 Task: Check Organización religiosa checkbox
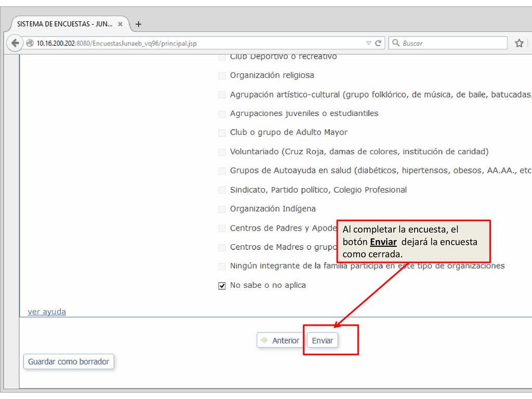[222, 76]
